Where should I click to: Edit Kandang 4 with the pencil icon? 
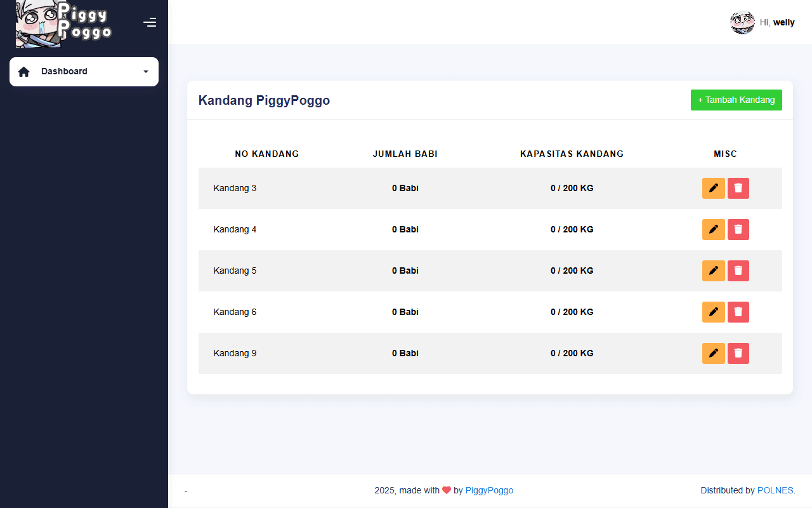[714, 229]
